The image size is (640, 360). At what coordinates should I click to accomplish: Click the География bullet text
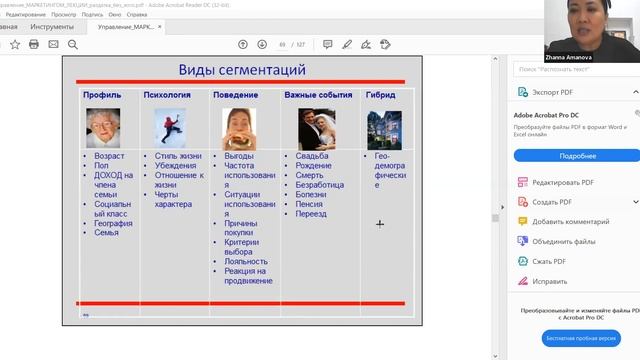point(113,223)
